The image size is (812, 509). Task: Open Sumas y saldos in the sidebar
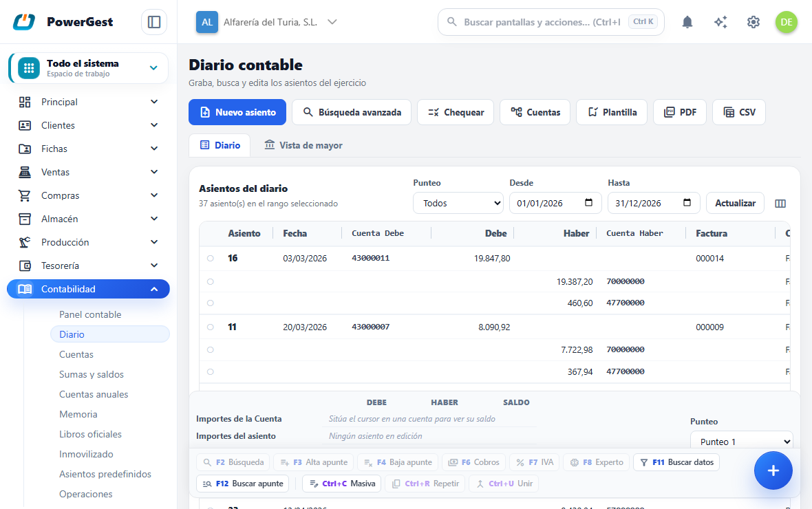tap(91, 374)
